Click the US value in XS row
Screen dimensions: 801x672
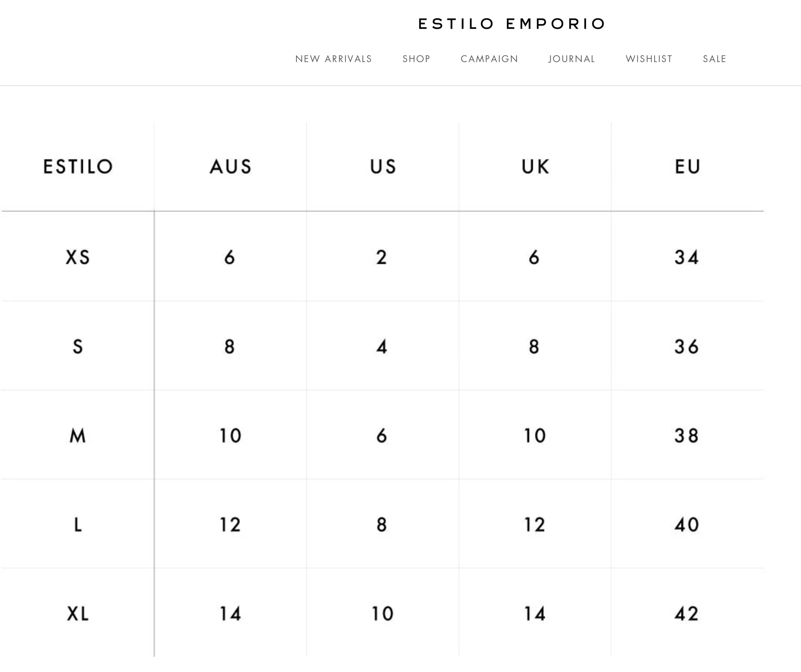[381, 257]
